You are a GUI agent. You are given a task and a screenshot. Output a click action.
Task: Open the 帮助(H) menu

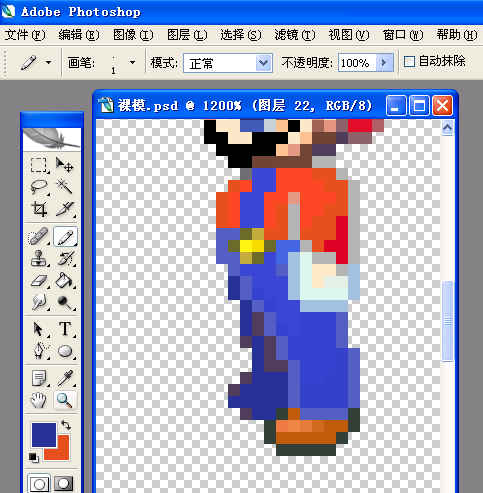(x=457, y=35)
